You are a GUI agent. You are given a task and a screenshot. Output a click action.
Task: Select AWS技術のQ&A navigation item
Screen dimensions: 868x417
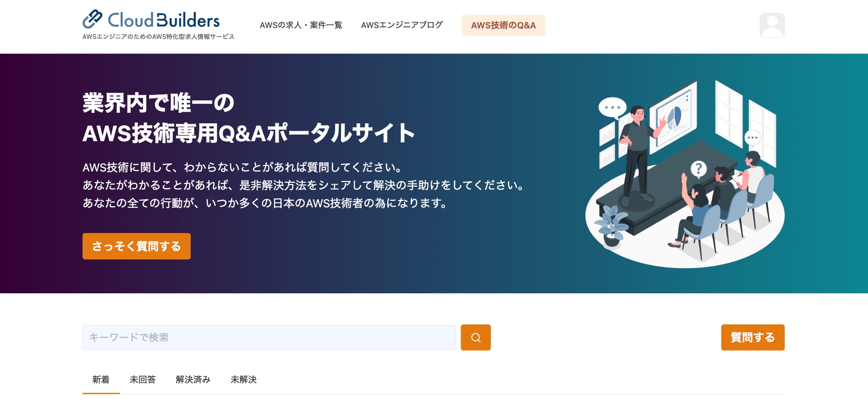(x=503, y=25)
